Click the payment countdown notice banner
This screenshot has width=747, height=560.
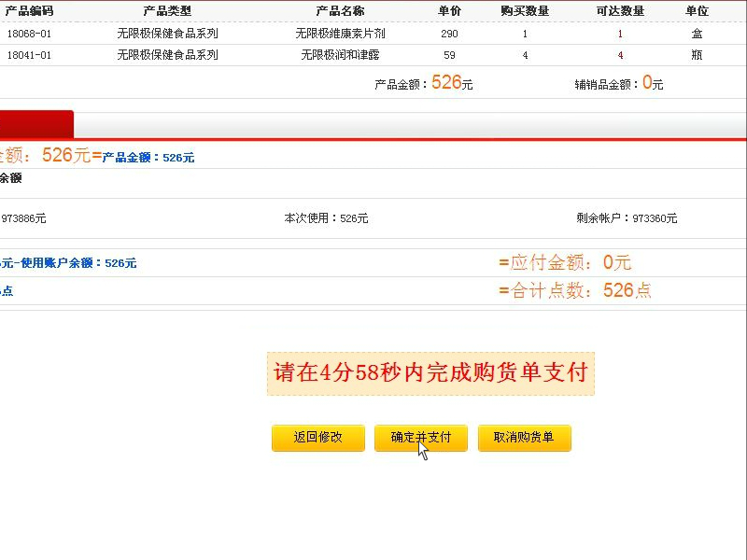(430, 373)
